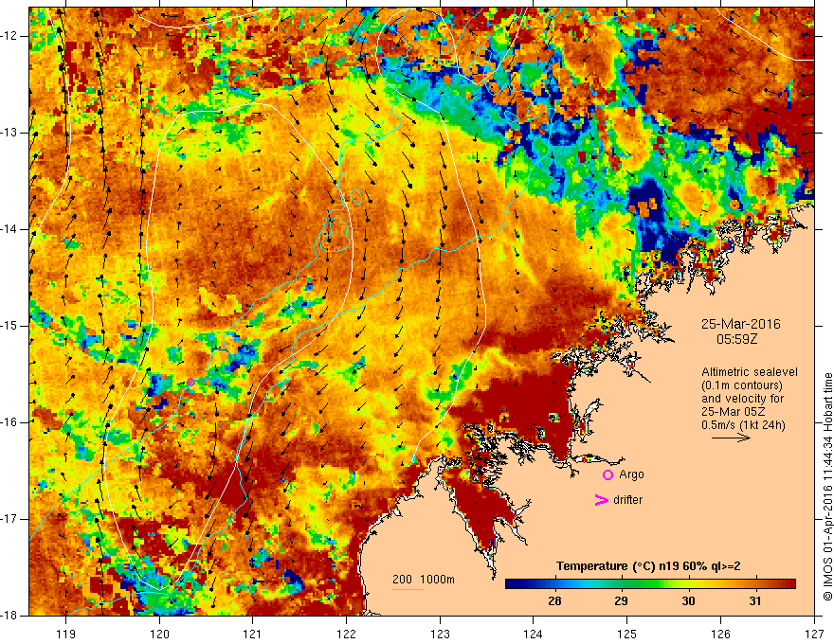Click the IMOS copyright timestamp text
This screenshot has height=644, width=834.
tap(827, 487)
